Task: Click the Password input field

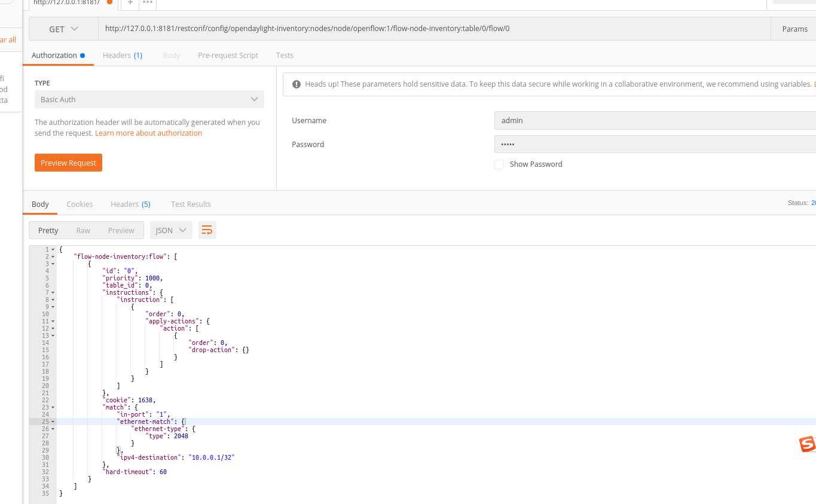Action: (x=655, y=144)
